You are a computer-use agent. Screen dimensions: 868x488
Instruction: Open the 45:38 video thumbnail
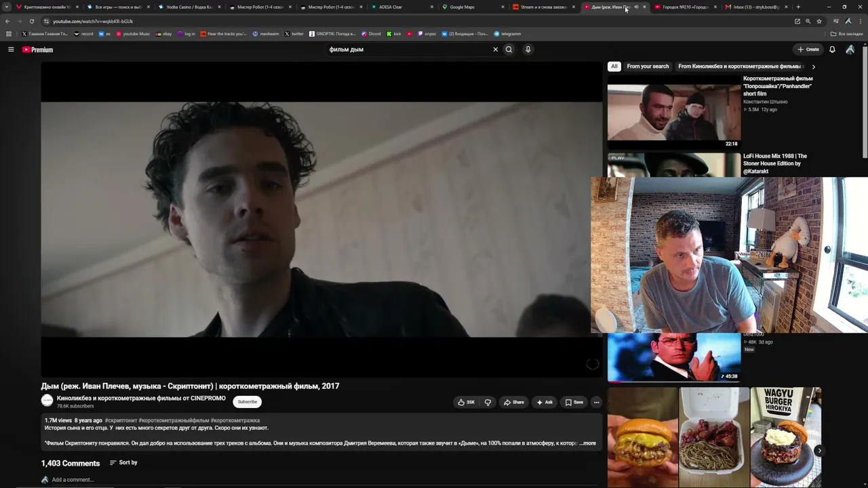(x=674, y=358)
